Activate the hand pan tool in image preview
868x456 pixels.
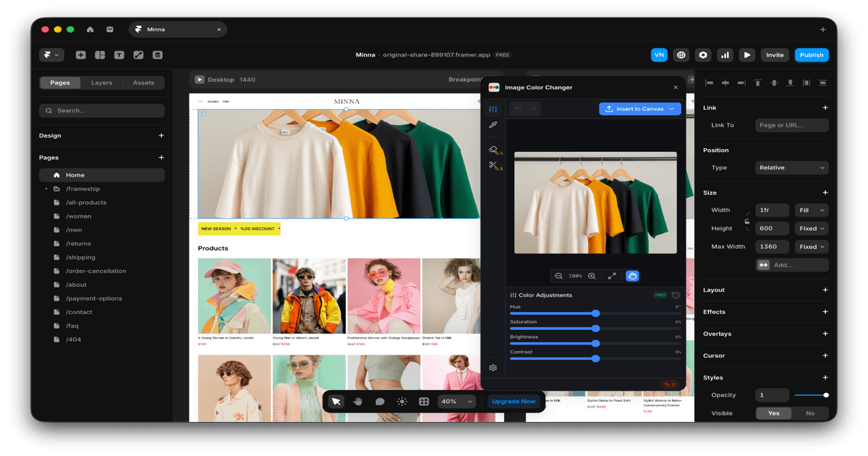[x=632, y=276]
